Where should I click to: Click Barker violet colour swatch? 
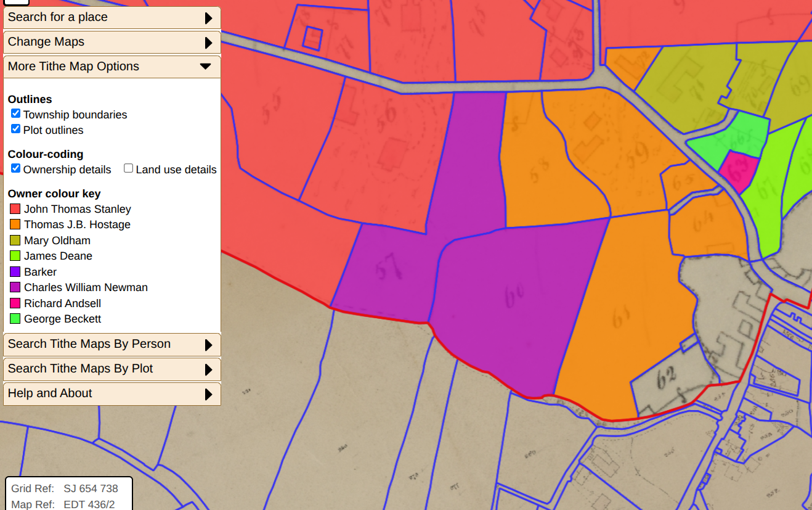15,272
